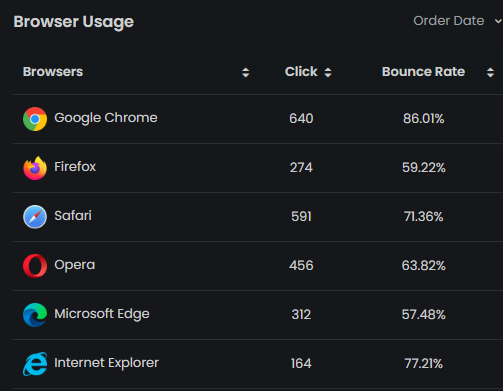The height and width of the screenshot is (391, 503).
Task: Click the Microsoft Edge logo icon
Action: [x=35, y=315]
